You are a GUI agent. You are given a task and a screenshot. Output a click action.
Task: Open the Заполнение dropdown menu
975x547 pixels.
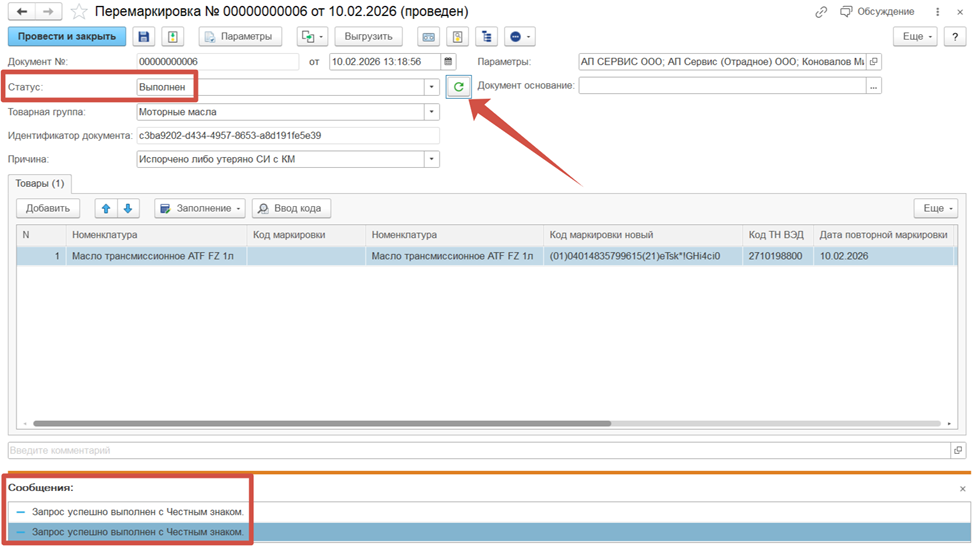200,208
